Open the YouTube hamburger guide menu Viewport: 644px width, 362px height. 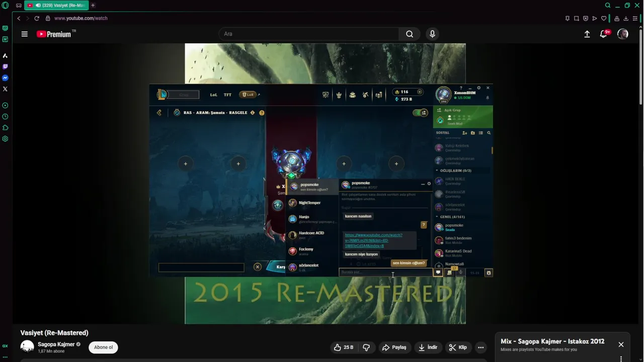click(x=24, y=34)
